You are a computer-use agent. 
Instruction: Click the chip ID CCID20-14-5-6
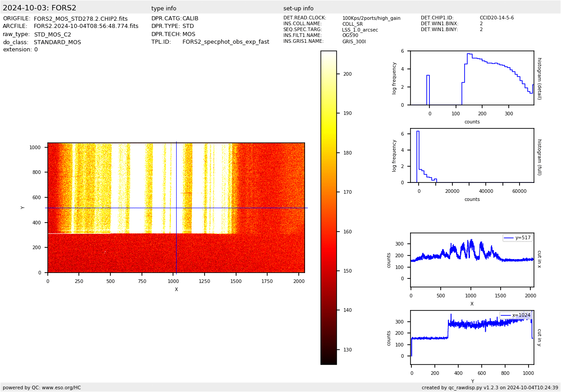pyautogui.click(x=497, y=18)
